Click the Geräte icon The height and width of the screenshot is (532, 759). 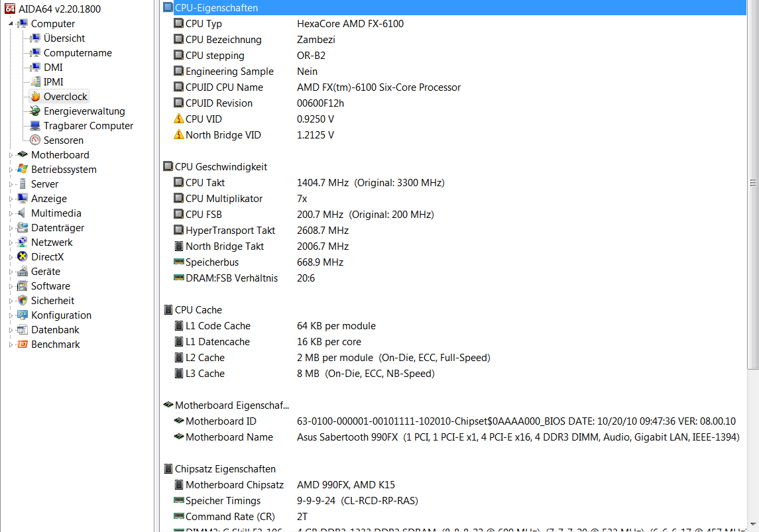[x=23, y=272]
